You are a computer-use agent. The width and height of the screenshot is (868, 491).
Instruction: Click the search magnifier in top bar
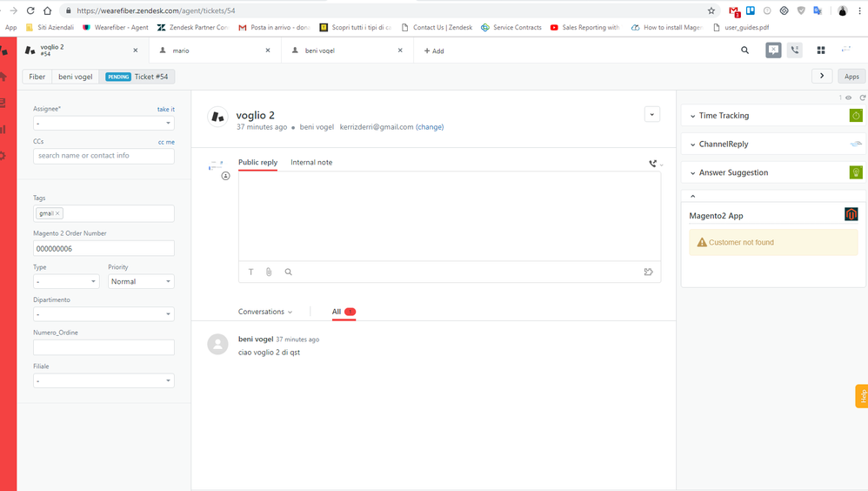(744, 50)
